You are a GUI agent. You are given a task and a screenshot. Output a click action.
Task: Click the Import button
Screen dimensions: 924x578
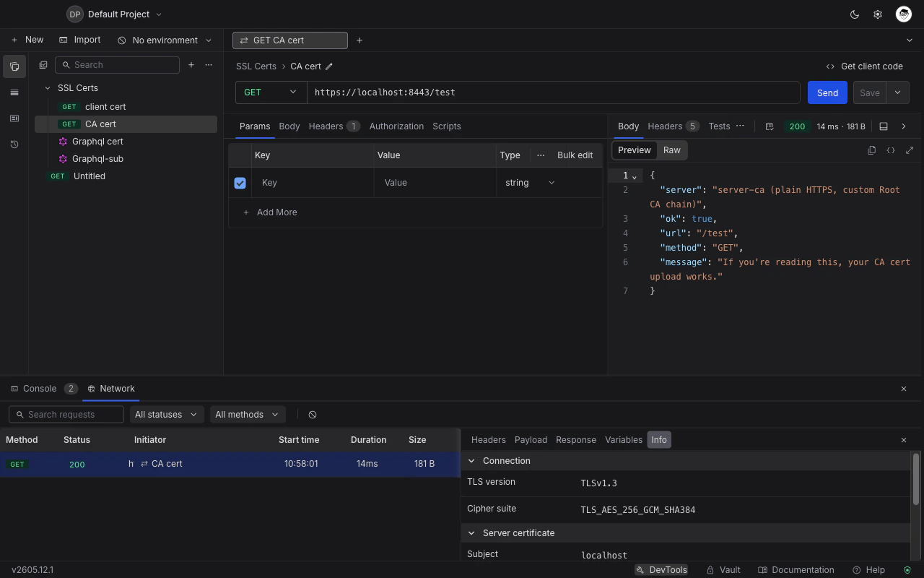(x=80, y=40)
